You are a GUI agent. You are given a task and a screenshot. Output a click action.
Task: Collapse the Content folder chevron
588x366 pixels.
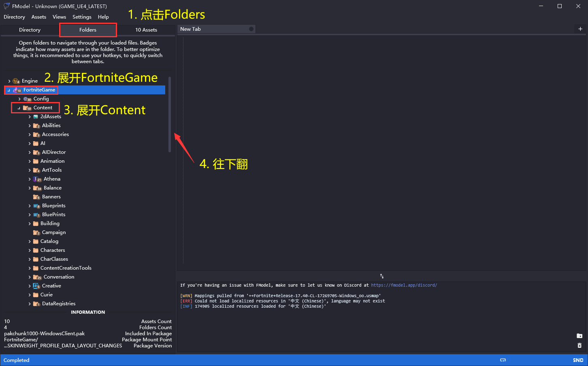click(19, 108)
